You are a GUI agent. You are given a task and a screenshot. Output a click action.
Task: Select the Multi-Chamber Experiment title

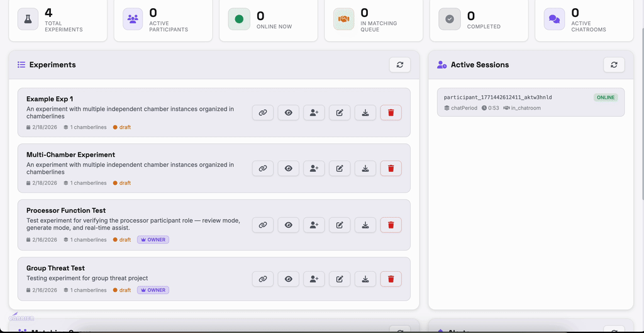click(70, 155)
